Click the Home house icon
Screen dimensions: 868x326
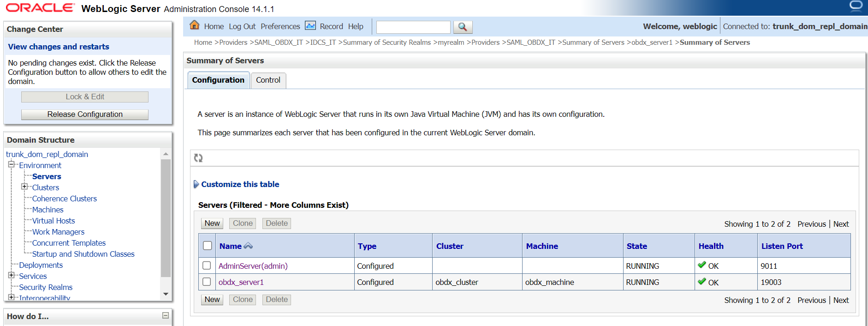tap(195, 25)
